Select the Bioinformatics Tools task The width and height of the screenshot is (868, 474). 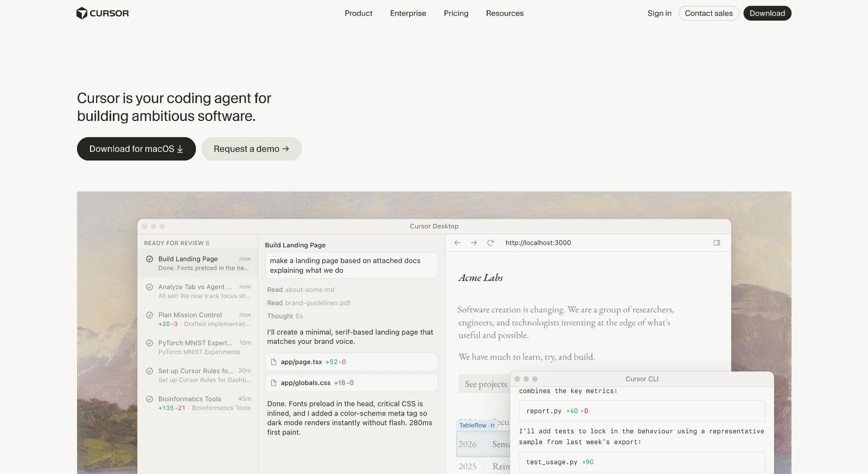point(197,403)
